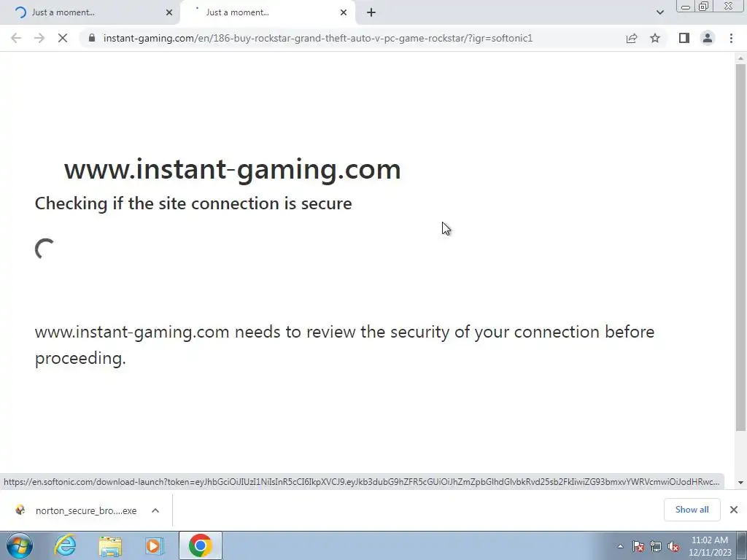
Task: Click the instant-gaming.com URL address bar
Action: pos(318,38)
